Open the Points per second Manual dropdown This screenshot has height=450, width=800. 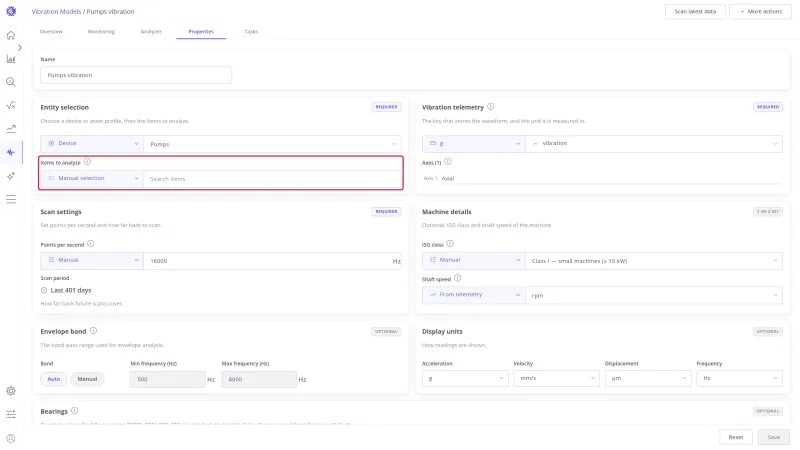pos(92,260)
